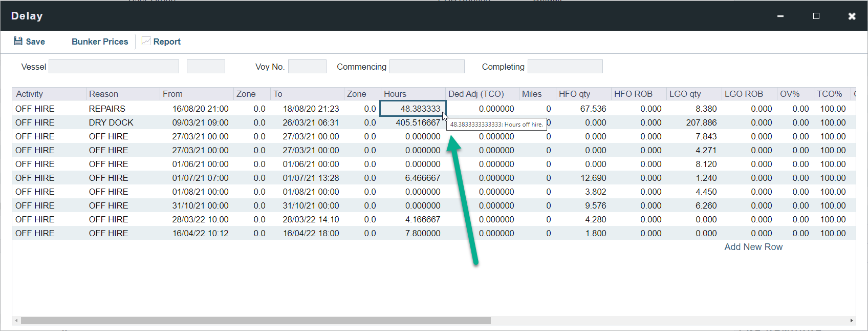
Task: Select the DRY DOCK reason cell
Action: click(x=111, y=122)
